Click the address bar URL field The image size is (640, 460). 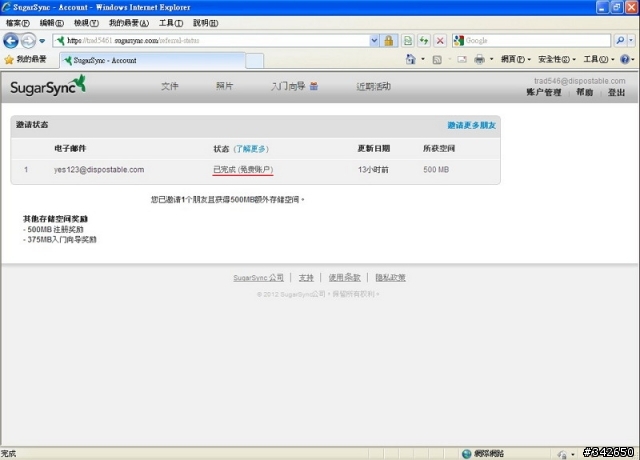[x=211, y=40]
